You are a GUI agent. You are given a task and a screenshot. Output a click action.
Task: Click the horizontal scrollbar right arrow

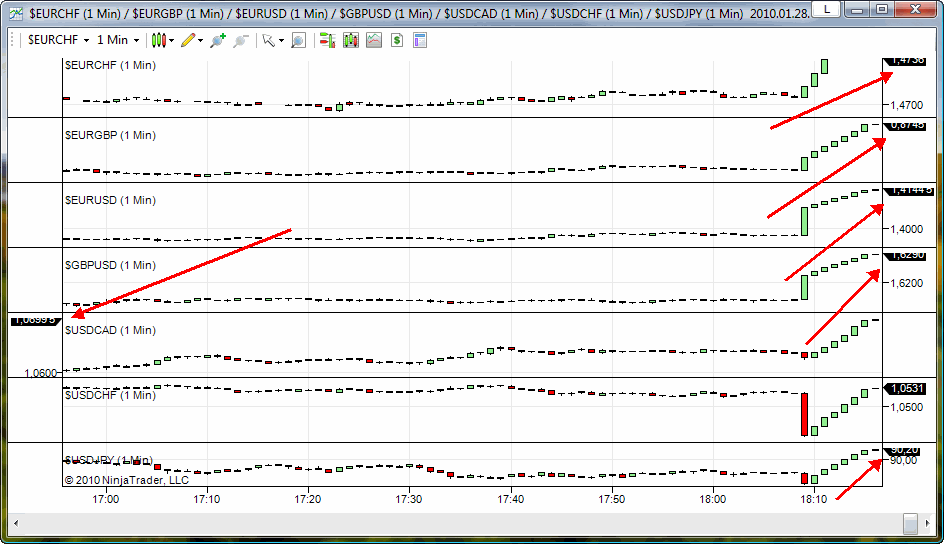tap(927, 523)
